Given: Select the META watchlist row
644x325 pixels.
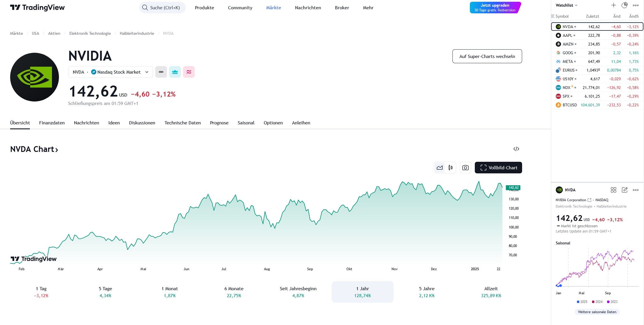Looking at the screenshot, I should point(597,61).
